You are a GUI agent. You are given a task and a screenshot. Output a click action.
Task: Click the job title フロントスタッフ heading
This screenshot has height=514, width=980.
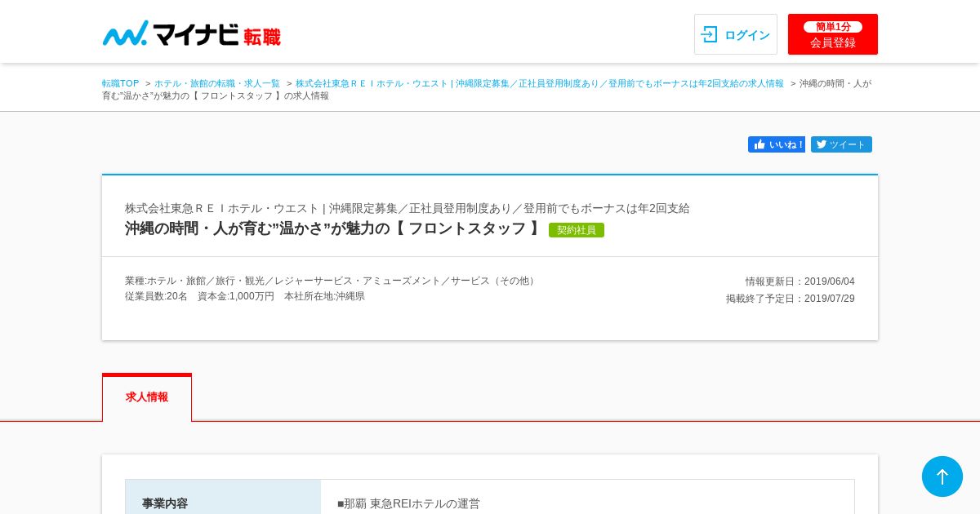332,228
